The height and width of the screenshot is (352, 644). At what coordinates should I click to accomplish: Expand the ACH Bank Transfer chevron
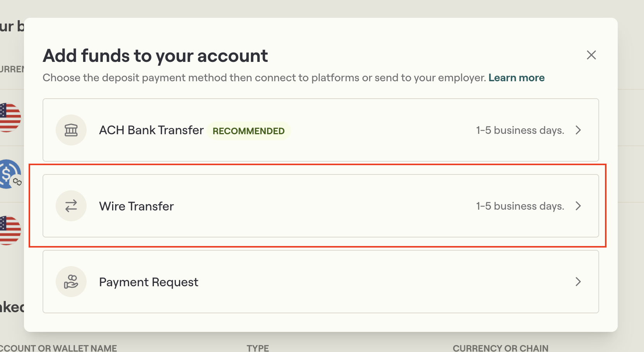tap(578, 130)
